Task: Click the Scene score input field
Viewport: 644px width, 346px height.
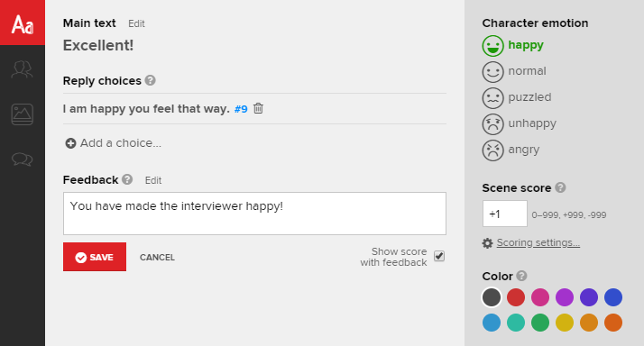Action: (505, 214)
